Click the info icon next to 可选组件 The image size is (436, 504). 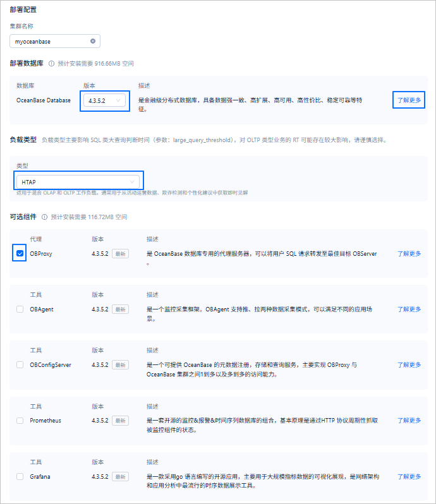click(45, 217)
